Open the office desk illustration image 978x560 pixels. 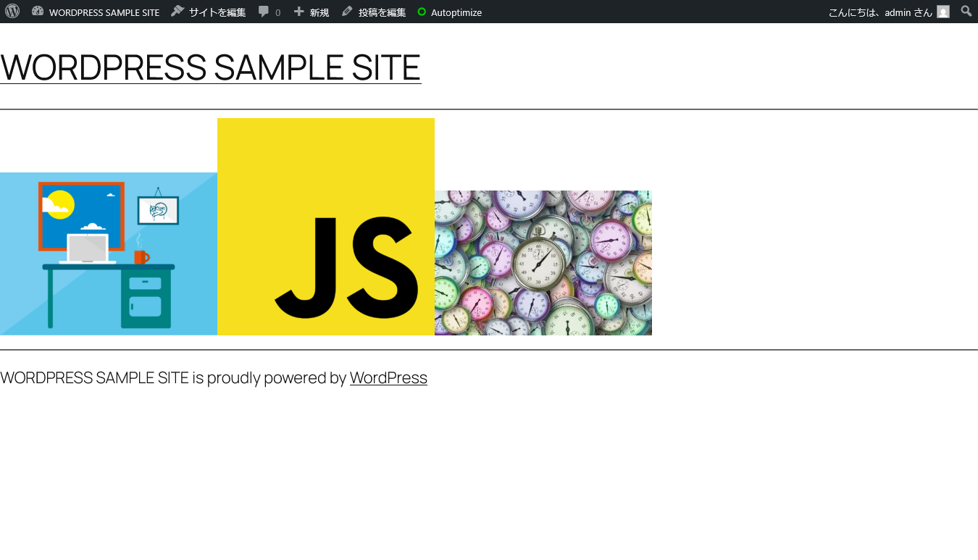(x=109, y=254)
